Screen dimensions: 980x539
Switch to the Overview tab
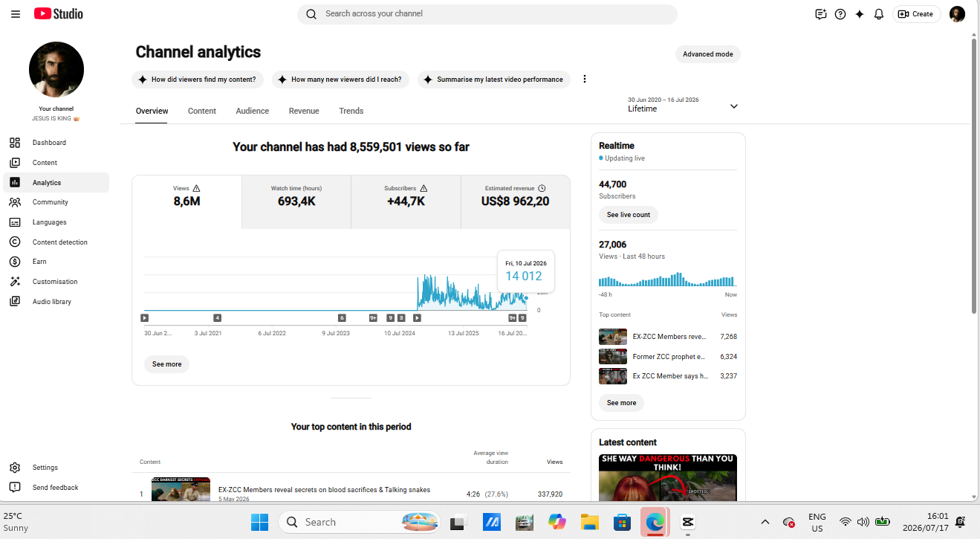pos(152,111)
